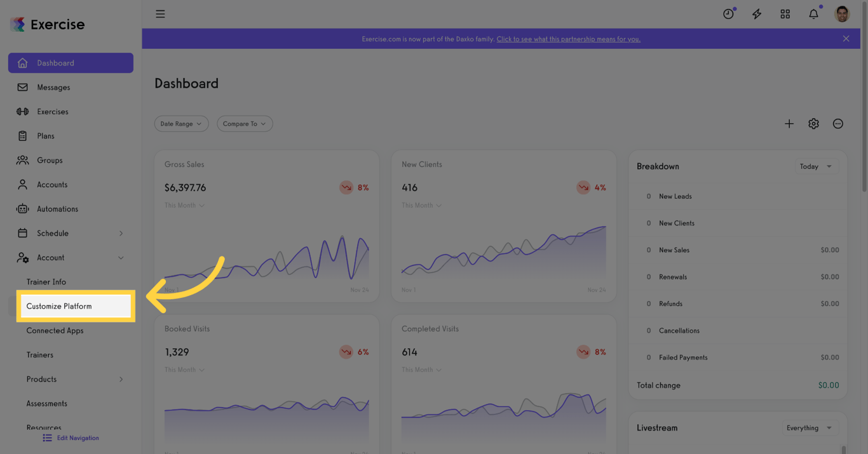Click the clock timer icon

pos(728,14)
